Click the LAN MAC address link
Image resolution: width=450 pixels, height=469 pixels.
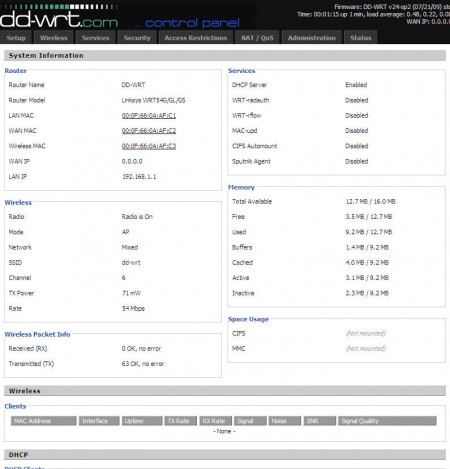coord(149,116)
